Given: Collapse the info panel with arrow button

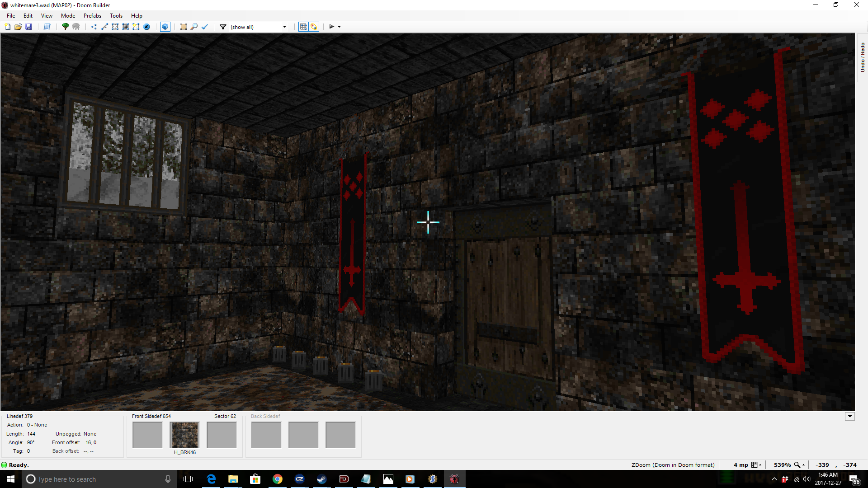Looking at the screenshot, I should tap(850, 417).
